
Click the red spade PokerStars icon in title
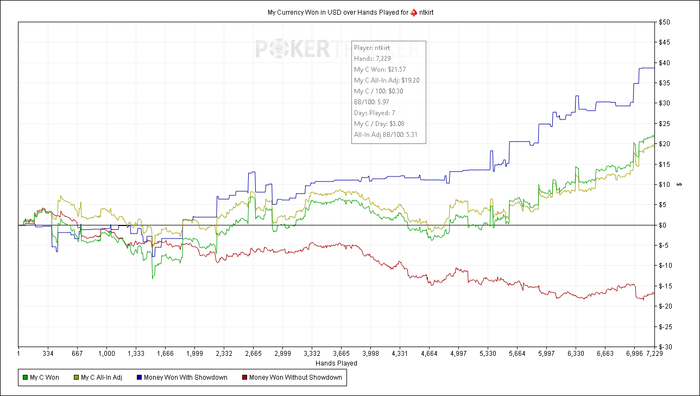click(x=414, y=13)
